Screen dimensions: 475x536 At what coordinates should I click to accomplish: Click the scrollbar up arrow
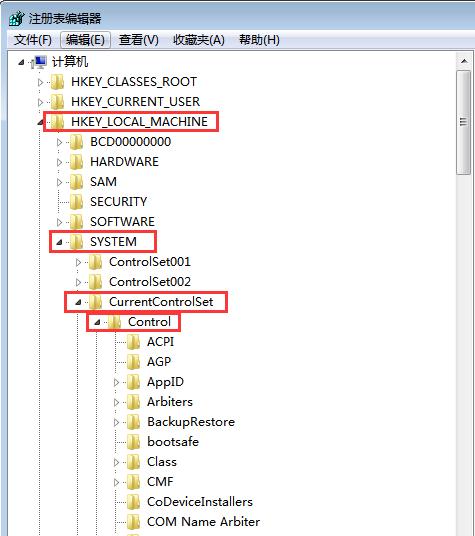[x=464, y=62]
